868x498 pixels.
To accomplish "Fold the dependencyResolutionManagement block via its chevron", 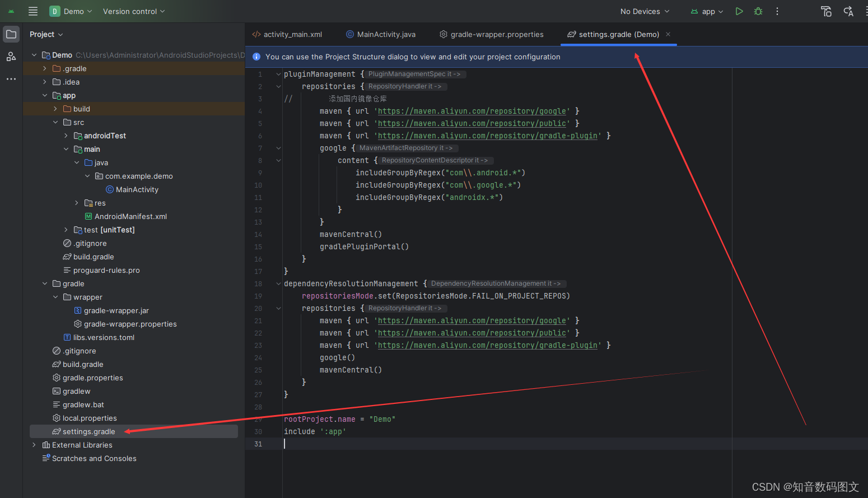I will pyautogui.click(x=278, y=283).
